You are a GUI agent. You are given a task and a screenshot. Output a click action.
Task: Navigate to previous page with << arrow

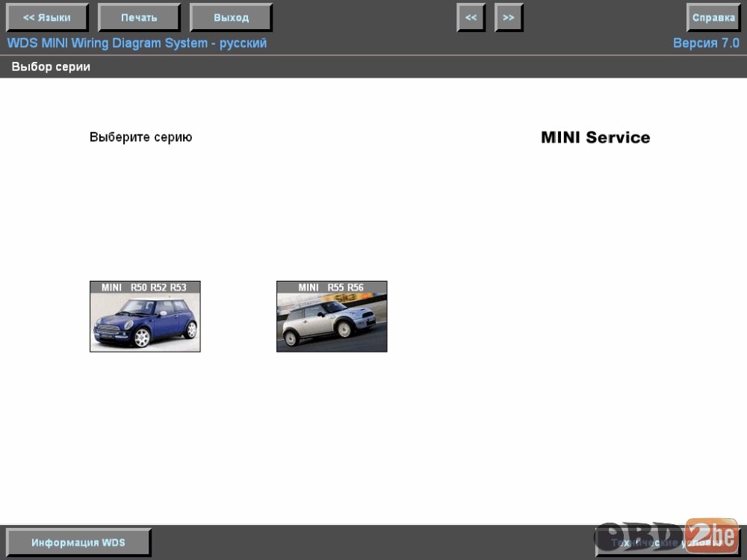[471, 18]
